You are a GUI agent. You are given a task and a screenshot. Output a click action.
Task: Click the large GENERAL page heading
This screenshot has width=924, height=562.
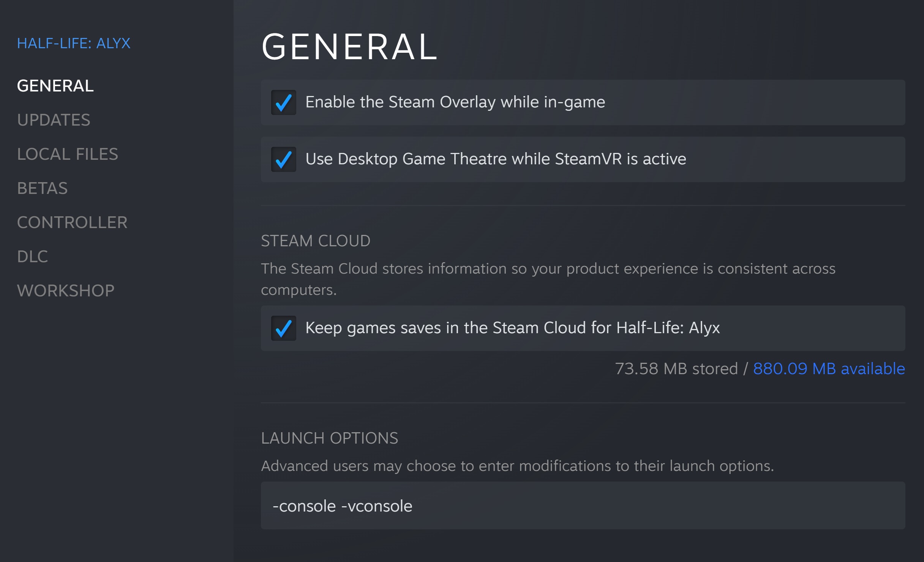click(350, 47)
